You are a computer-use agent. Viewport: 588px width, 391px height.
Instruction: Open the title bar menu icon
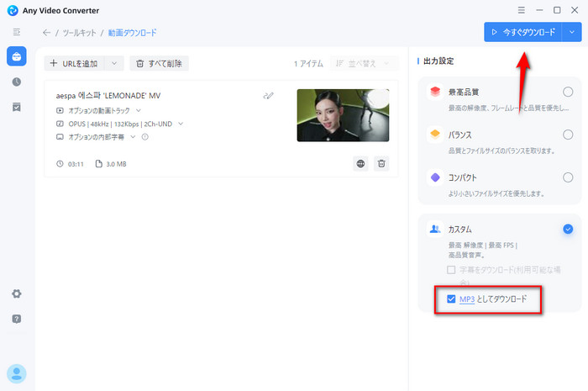(x=522, y=10)
